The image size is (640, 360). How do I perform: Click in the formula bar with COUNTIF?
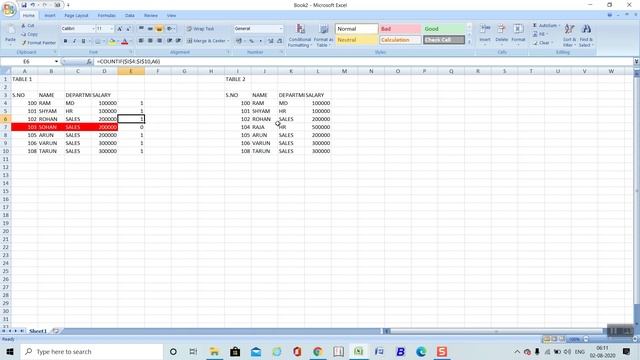(363, 62)
